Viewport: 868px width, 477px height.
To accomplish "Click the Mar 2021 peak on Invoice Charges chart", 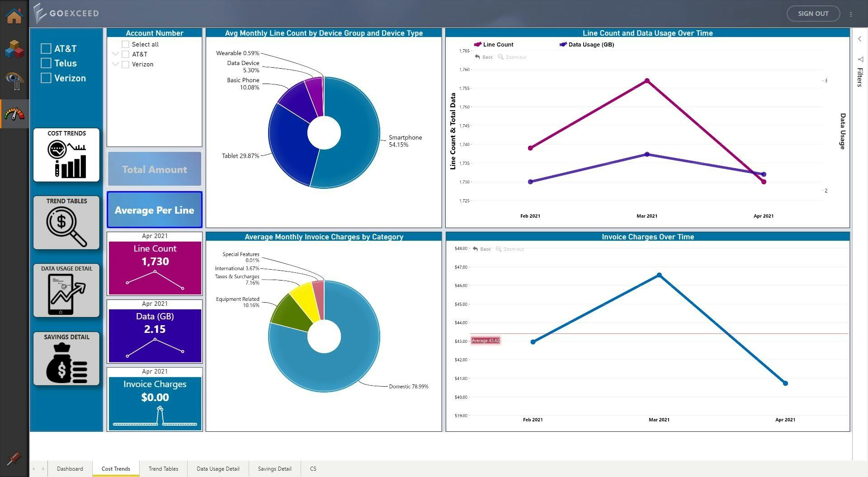I will pos(659,275).
